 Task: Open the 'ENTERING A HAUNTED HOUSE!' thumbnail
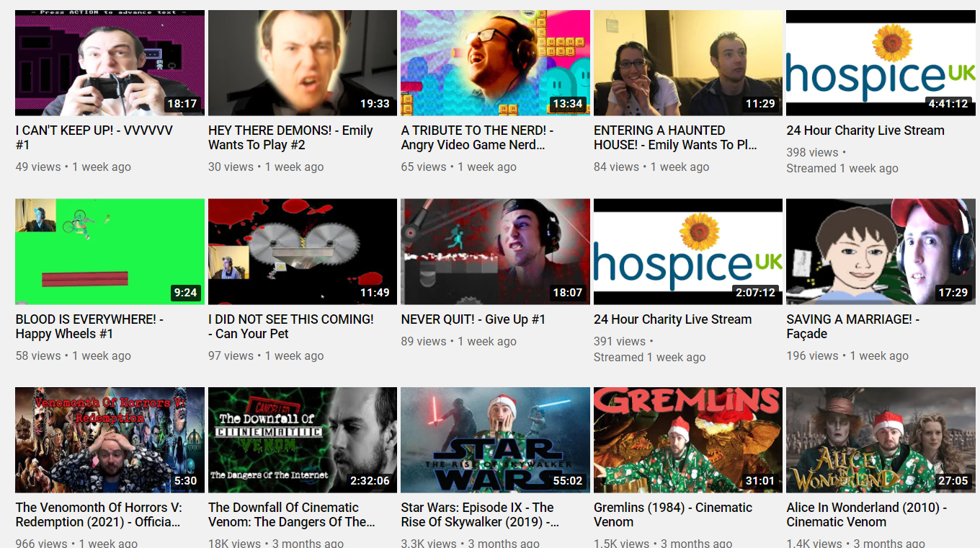(x=688, y=63)
